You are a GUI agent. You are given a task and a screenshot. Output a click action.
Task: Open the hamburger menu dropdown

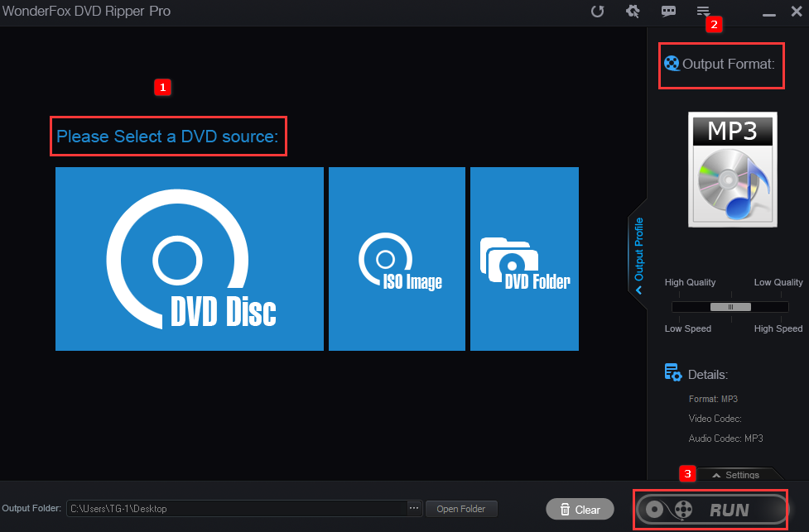point(703,12)
